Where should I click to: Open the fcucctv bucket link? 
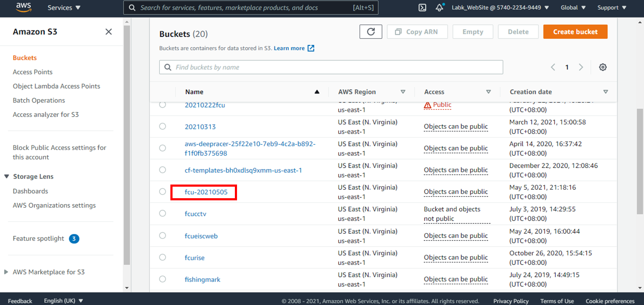pos(196,214)
